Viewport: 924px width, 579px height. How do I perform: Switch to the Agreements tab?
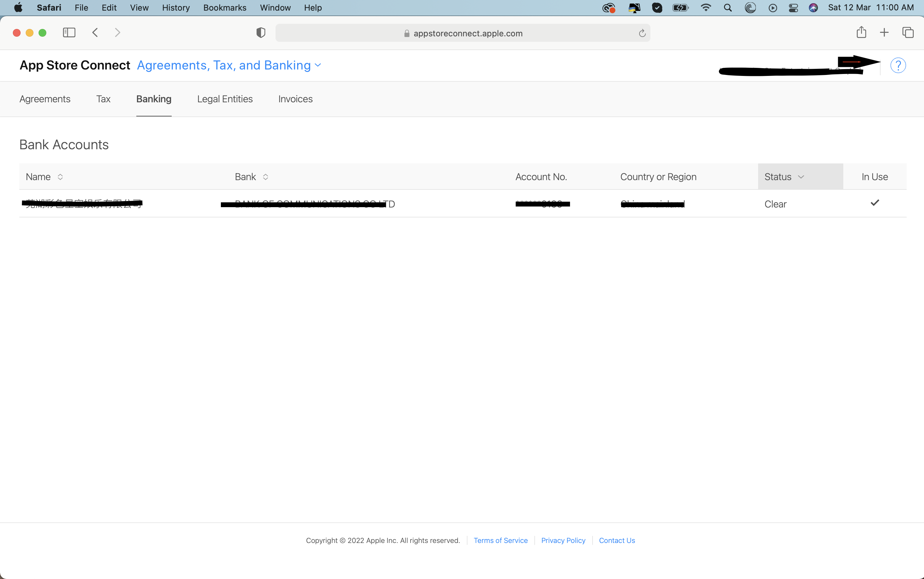45,99
